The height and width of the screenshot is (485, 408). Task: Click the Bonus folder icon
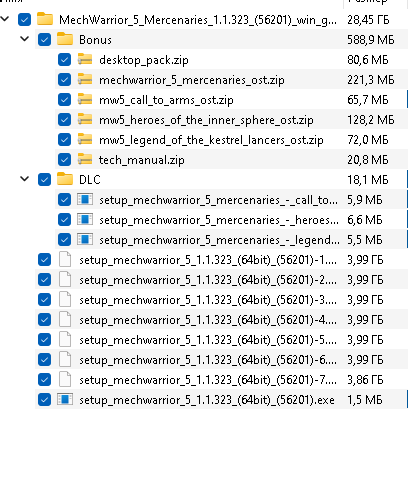[x=65, y=39]
